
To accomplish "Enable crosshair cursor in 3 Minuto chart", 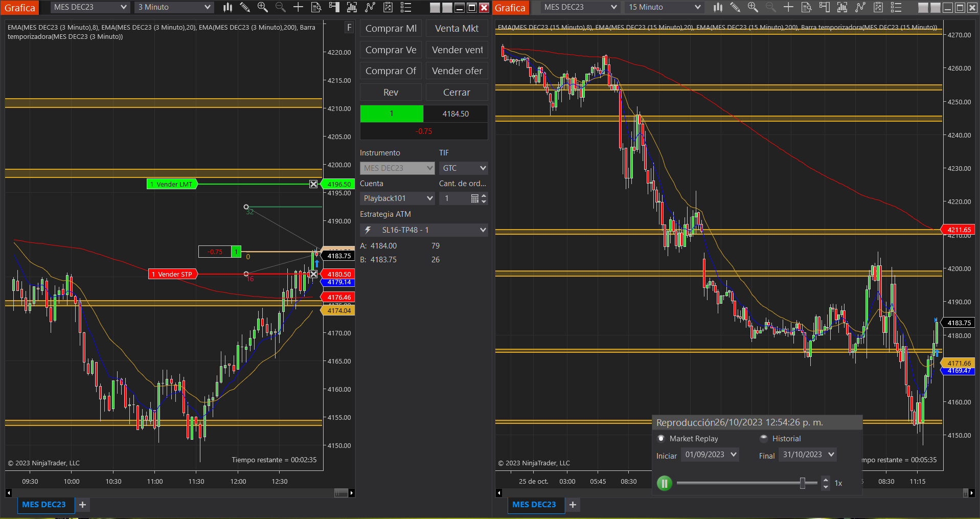I will [x=298, y=7].
